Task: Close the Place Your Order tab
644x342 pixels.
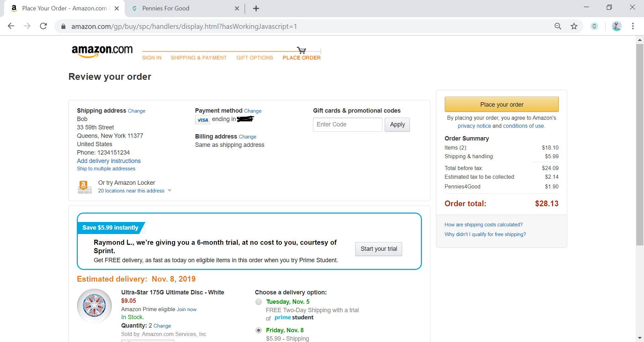Action: click(x=117, y=8)
